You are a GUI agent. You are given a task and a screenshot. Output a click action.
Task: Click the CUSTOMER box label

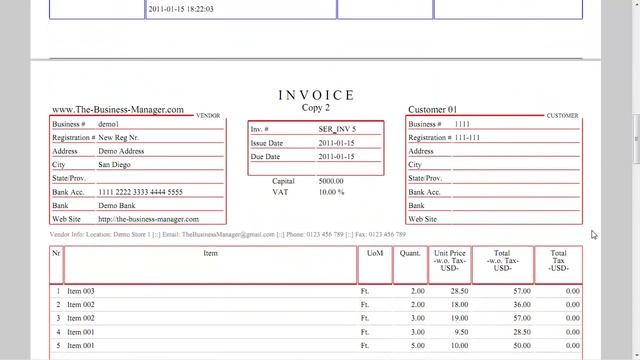562,116
